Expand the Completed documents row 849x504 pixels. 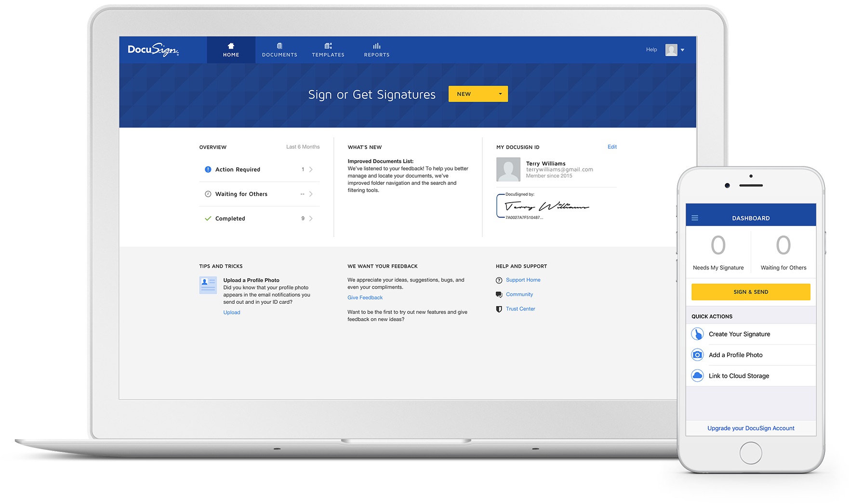coord(259,219)
